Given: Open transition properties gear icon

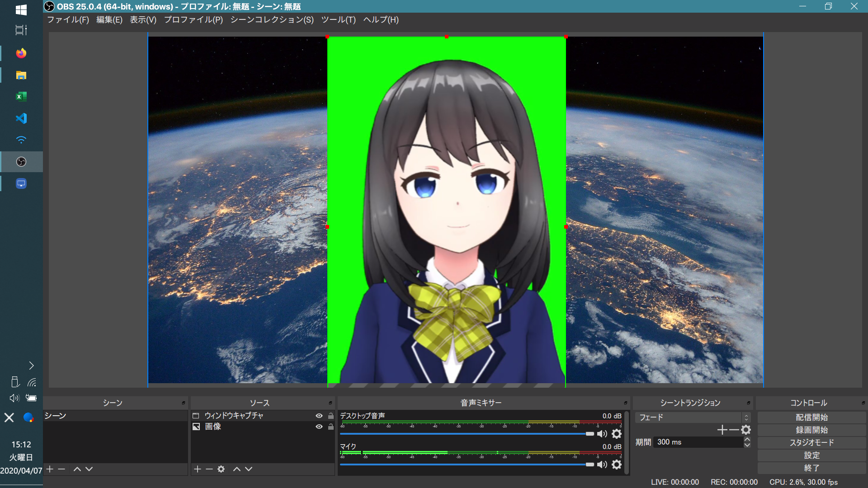Looking at the screenshot, I should [746, 430].
